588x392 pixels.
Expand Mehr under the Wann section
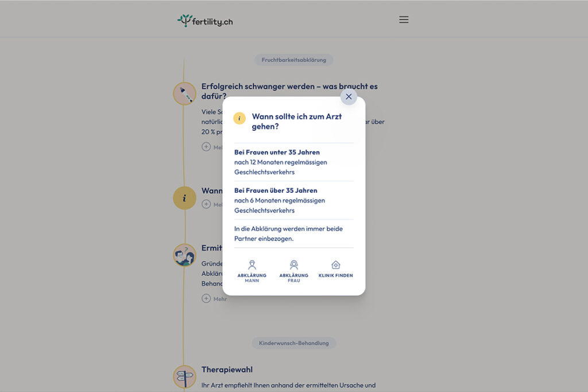(x=206, y=204)
